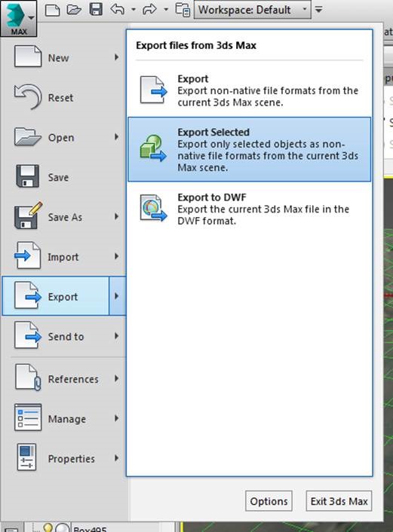Open the Redo history dropdown arrow
Viewport: 393px width, 532px height.
pos(166,10)
